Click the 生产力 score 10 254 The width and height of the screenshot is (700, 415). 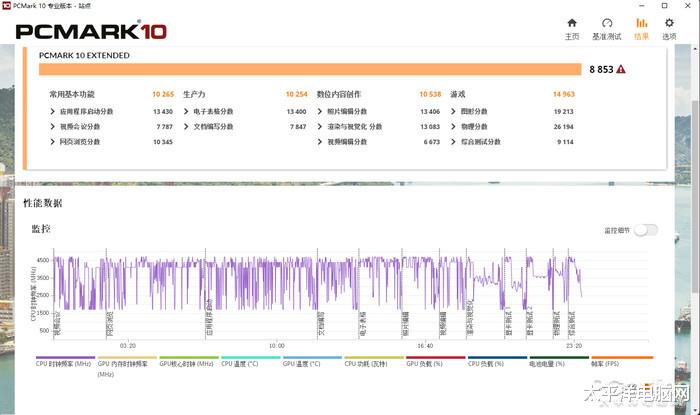[x=296, y=94]
